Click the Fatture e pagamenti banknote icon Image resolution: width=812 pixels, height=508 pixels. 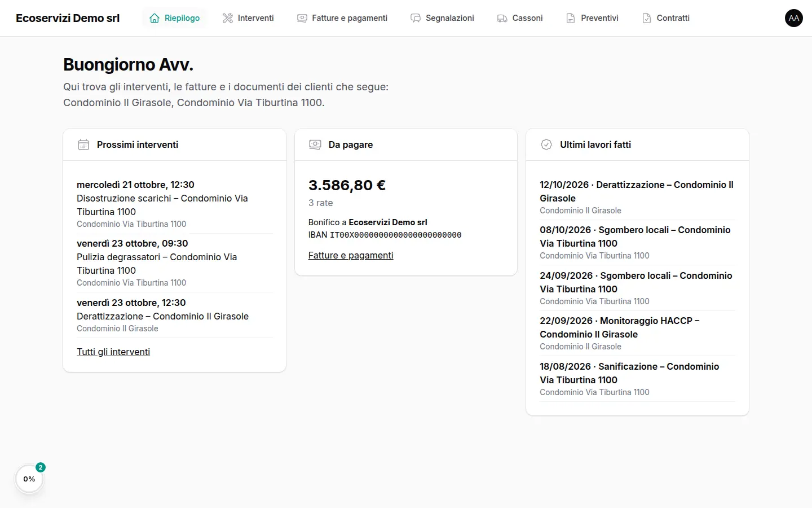point(302,18)
